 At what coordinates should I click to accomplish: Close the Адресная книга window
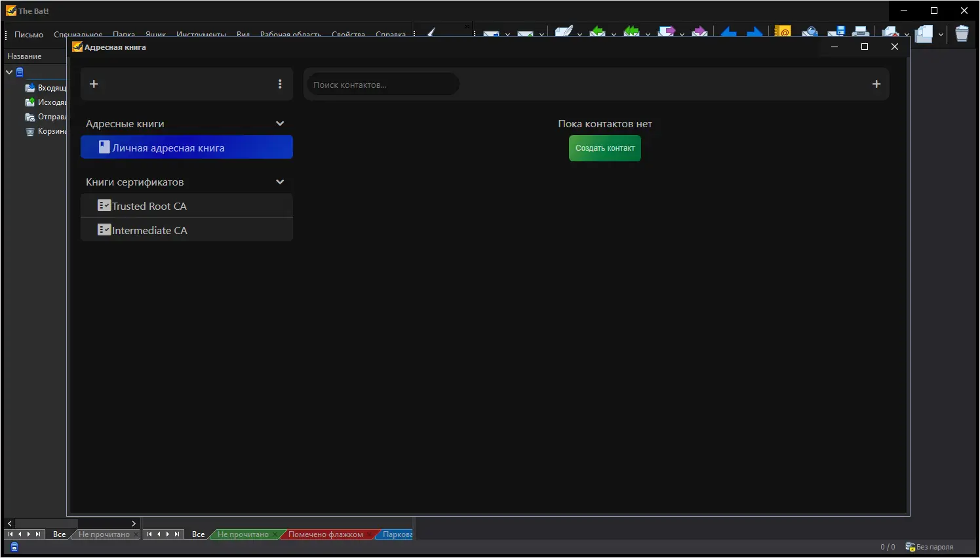click(895, 47)
